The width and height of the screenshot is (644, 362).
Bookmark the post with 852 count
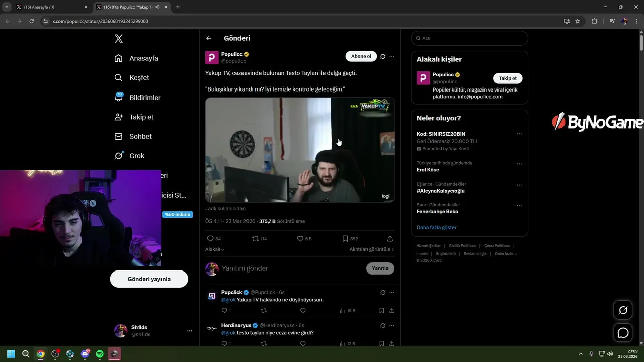[x=350, y=239]
